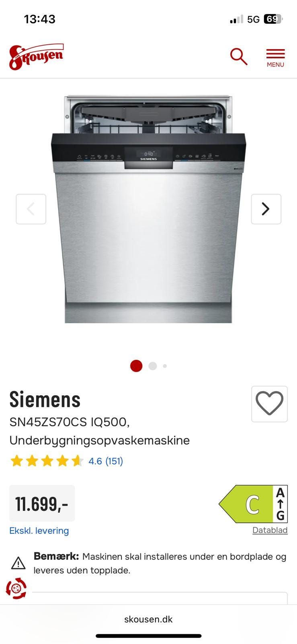The height and width of the screenshot is (644, 297).
Task: Tap the Siemens brand heading
Action: pos(45,399)
